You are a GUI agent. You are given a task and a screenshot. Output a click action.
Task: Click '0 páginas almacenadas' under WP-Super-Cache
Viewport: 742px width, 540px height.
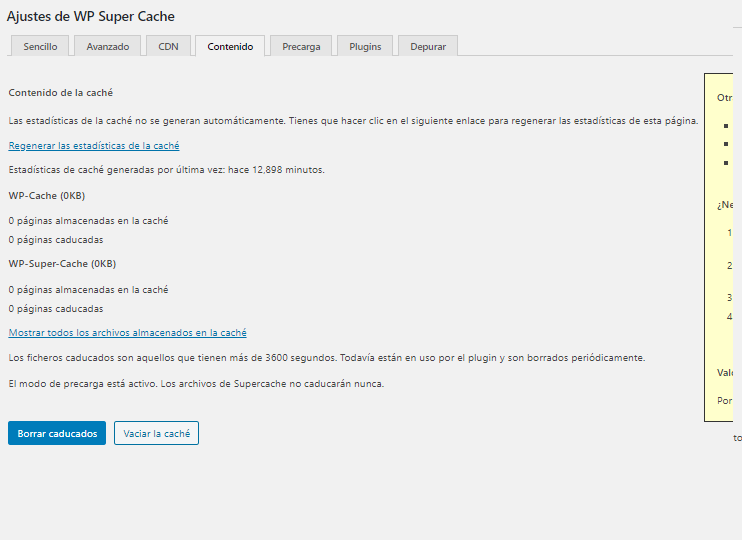pos(88,290)
